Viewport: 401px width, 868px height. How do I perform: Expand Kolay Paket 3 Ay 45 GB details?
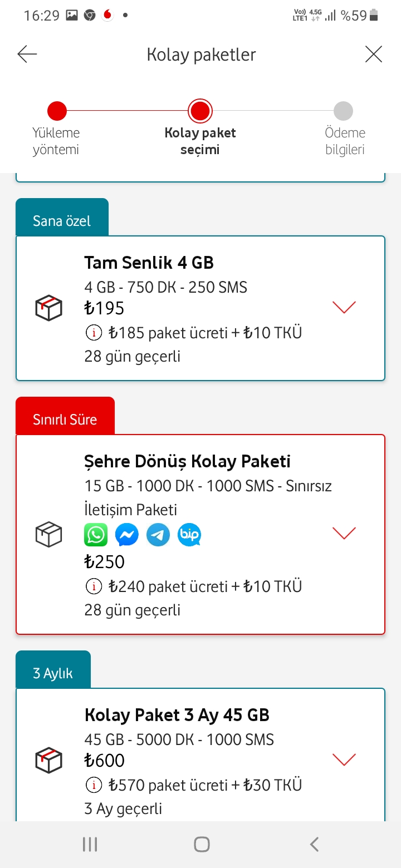tap(344, 759)
